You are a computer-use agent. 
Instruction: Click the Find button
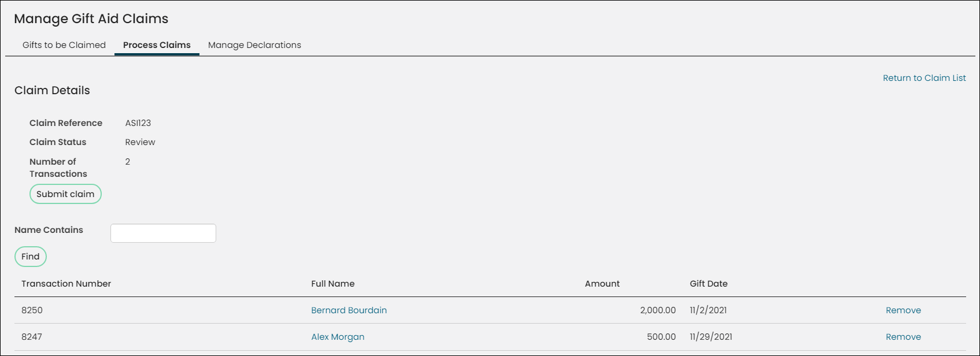(31, 257)
